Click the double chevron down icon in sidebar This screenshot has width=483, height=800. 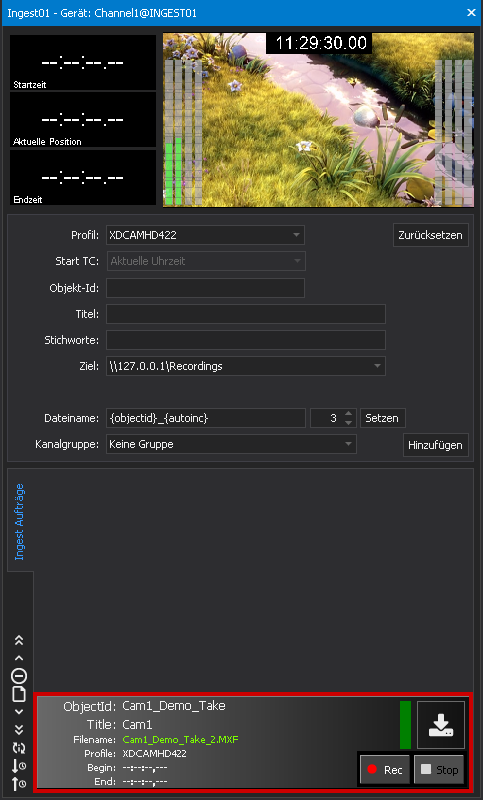click(19, 730)
